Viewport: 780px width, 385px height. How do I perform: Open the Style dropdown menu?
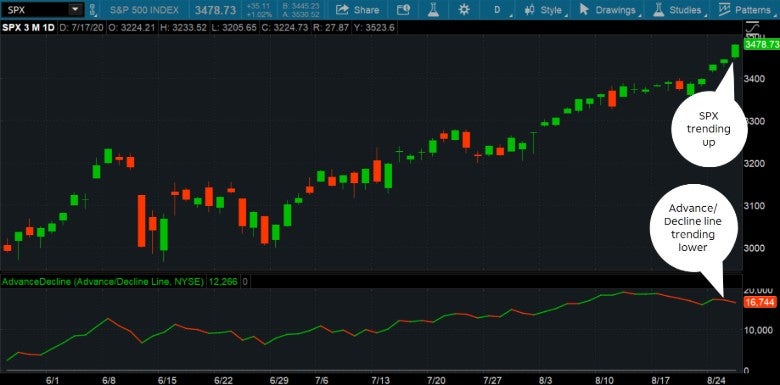(544, 9)
